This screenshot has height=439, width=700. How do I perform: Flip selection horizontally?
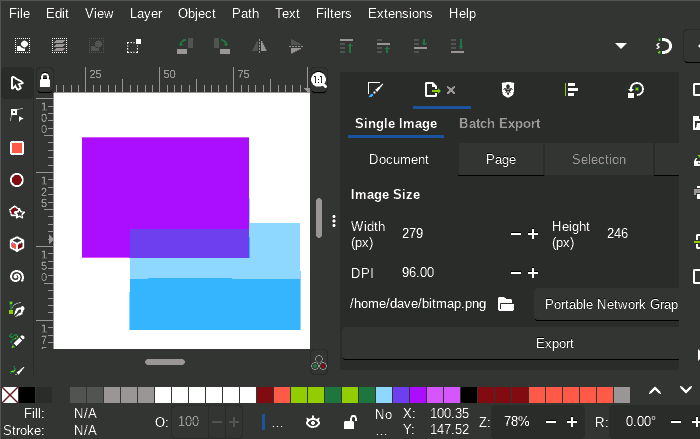pyautogui.click(x=259, y=46)
